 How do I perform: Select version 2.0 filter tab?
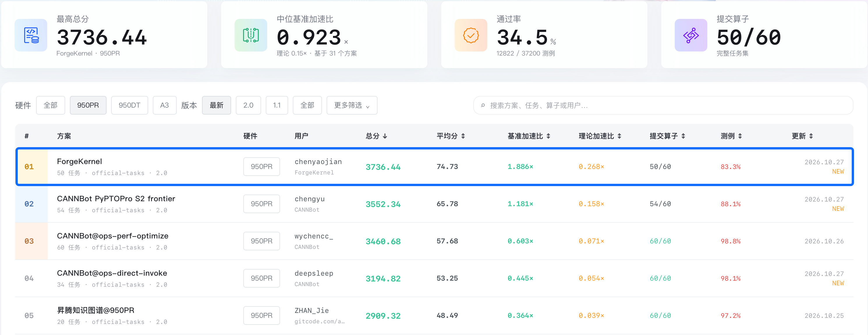point(248,105)
